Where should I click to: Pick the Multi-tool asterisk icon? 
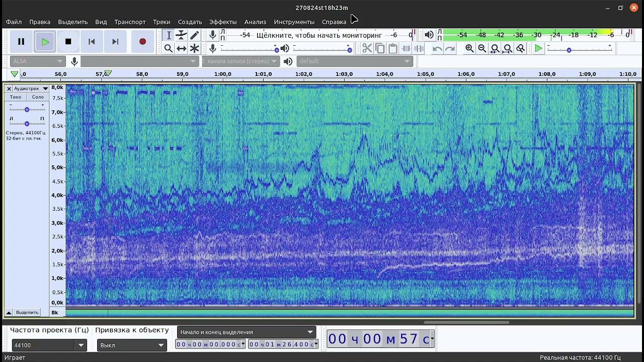click(x=194, y=48)
